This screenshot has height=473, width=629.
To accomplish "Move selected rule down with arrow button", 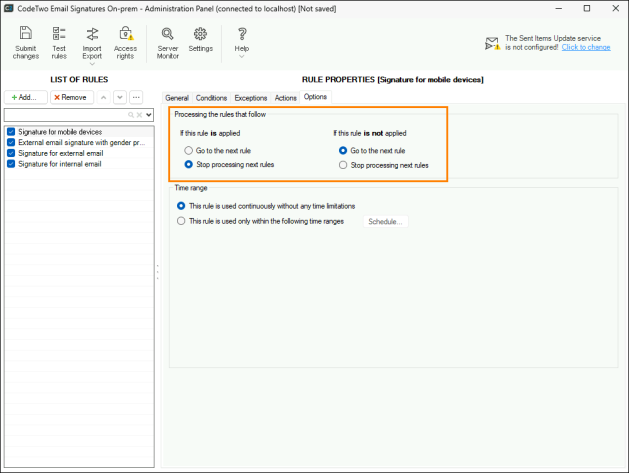I will [120, 97].
